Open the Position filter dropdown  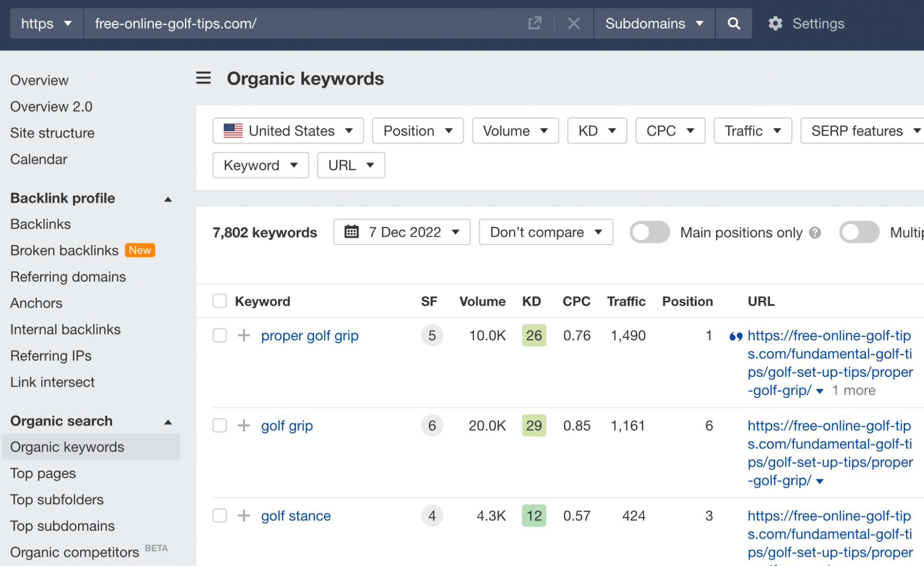click(418, 131)
